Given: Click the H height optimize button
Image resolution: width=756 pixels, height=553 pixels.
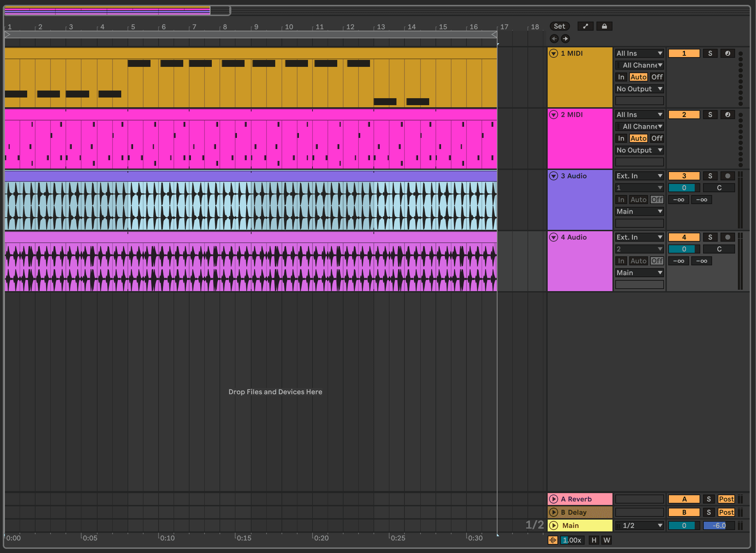Looking at the screenshot, I should coord(594,540).
